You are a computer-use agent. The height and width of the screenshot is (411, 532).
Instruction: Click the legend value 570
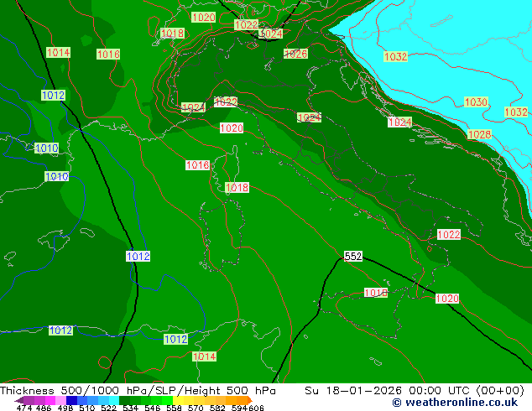(196, 408)
